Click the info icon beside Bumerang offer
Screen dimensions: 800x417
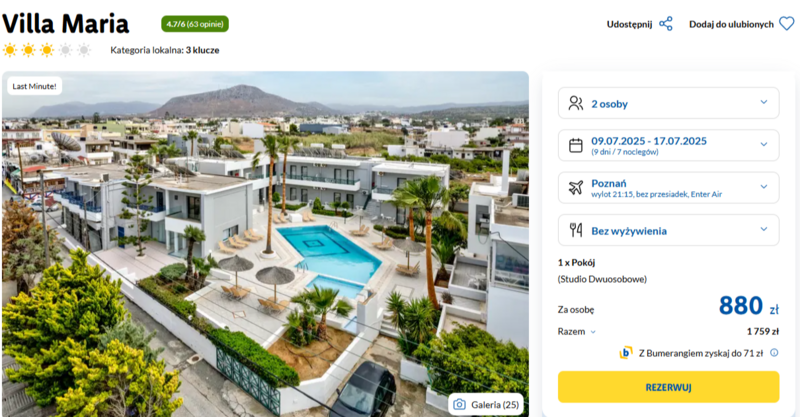[774, 353]
